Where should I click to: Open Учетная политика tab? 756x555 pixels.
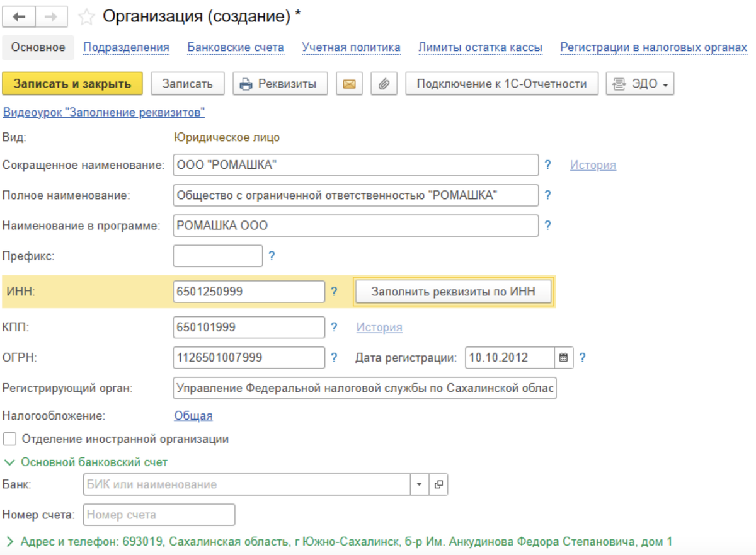click(351, 47)
